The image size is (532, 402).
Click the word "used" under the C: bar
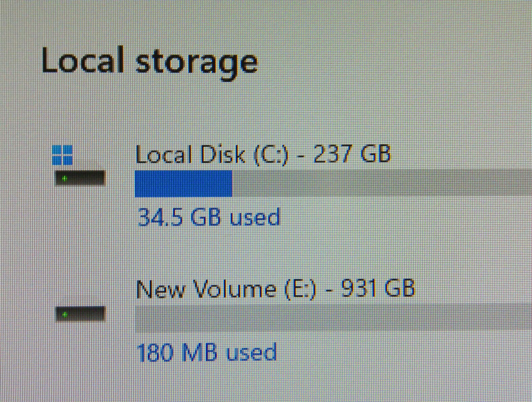click(254, 217)
